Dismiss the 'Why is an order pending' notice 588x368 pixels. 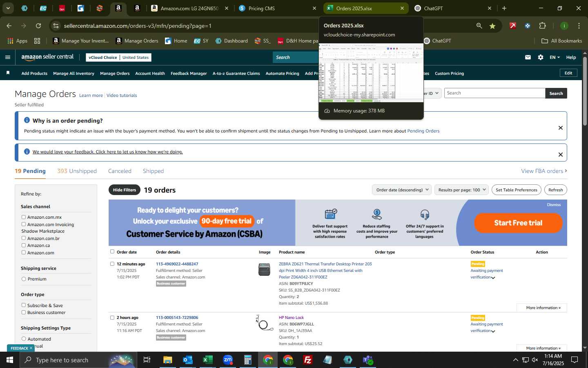(x=560, y=128)
